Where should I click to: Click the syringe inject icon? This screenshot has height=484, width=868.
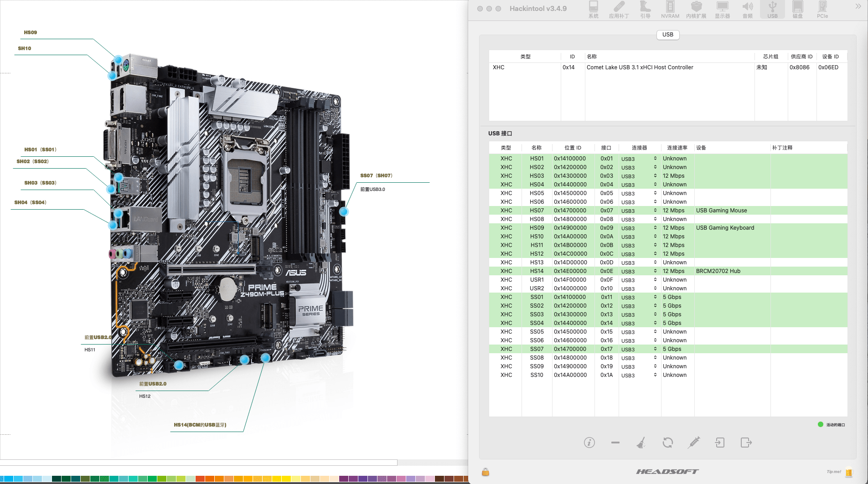tap(694, 443)
